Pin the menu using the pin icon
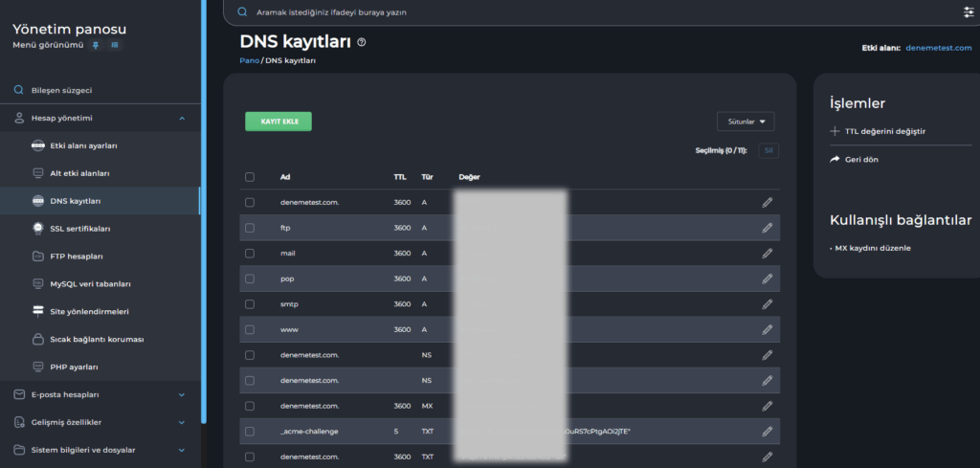980x468 pixels. pos(96,45)
